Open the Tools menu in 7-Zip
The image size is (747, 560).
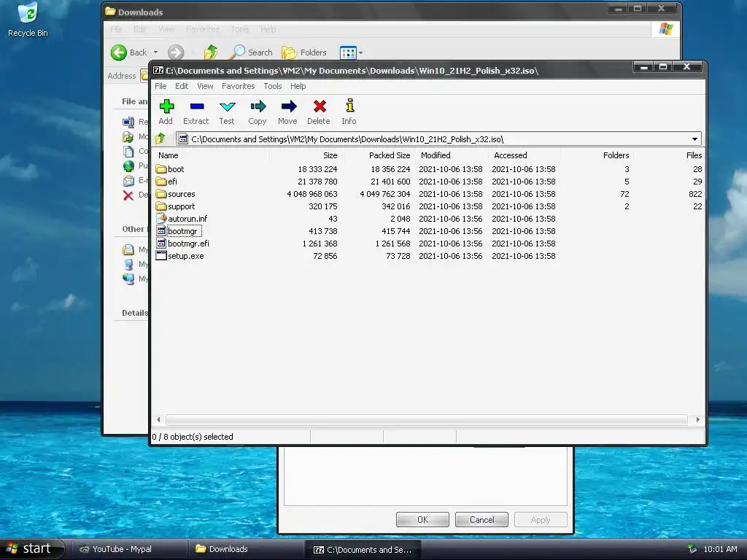[273, 86]
